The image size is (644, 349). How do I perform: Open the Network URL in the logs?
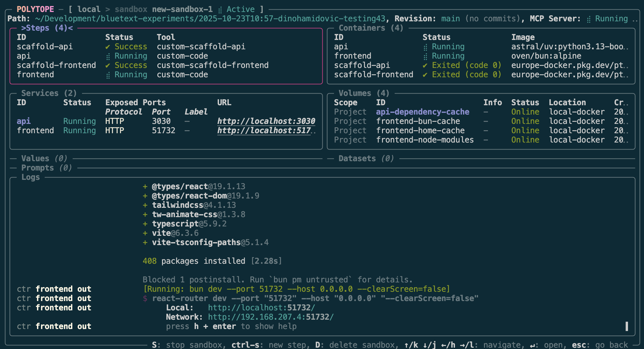270,317
